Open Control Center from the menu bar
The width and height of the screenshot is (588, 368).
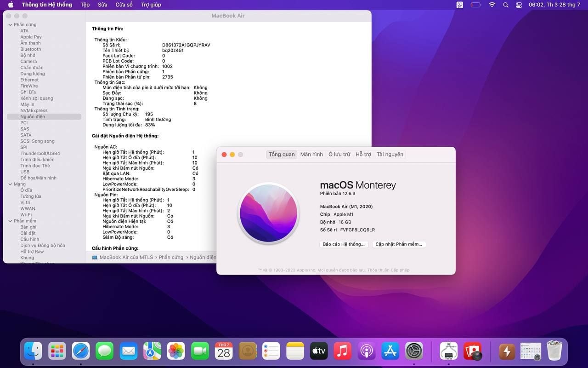[x=519, y=5]
